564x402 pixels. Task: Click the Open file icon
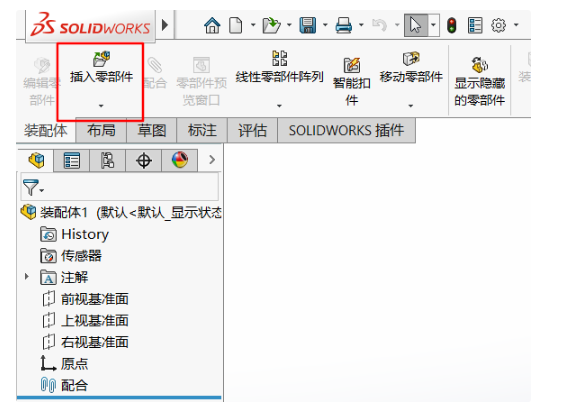271,25
